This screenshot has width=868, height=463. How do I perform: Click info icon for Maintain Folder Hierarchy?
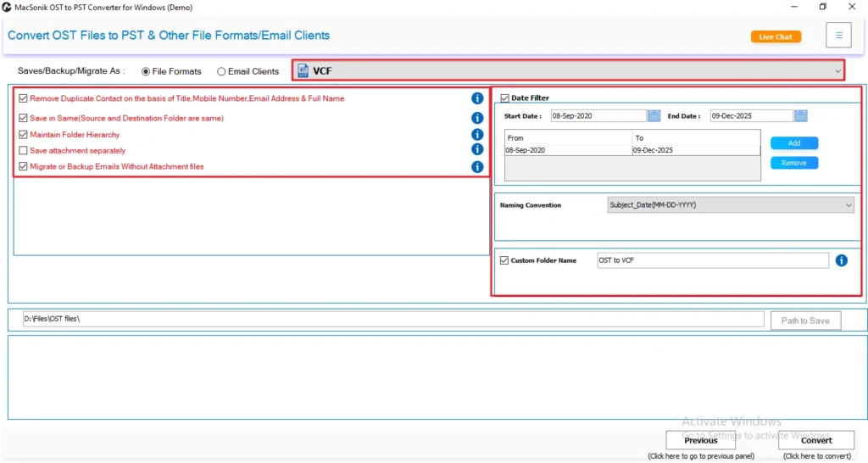477,134
